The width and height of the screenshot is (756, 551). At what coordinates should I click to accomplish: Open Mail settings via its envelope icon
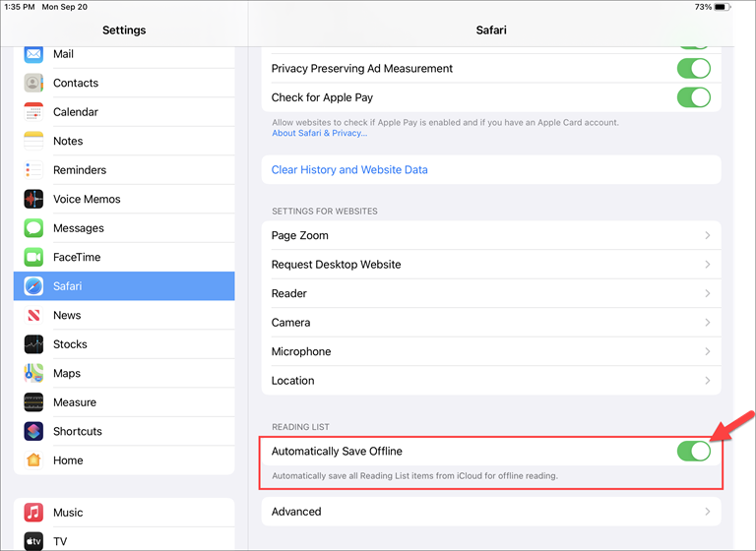(34, 54)
